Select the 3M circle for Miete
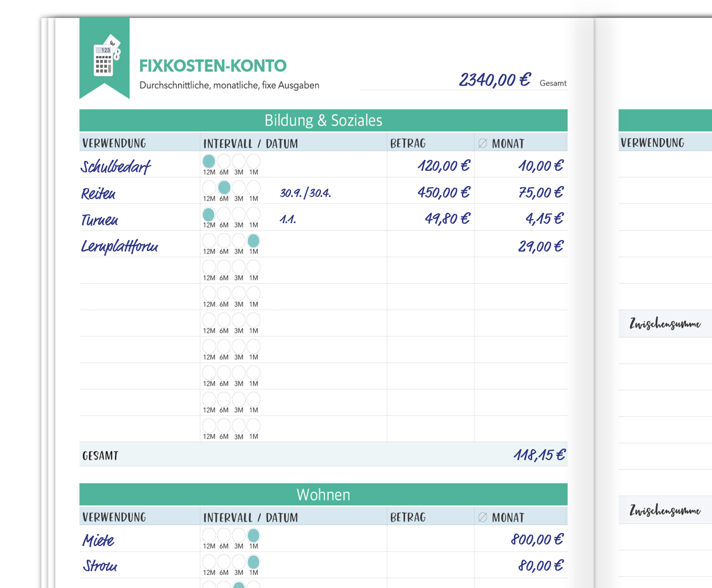712x588 pixels. (239, 535)
